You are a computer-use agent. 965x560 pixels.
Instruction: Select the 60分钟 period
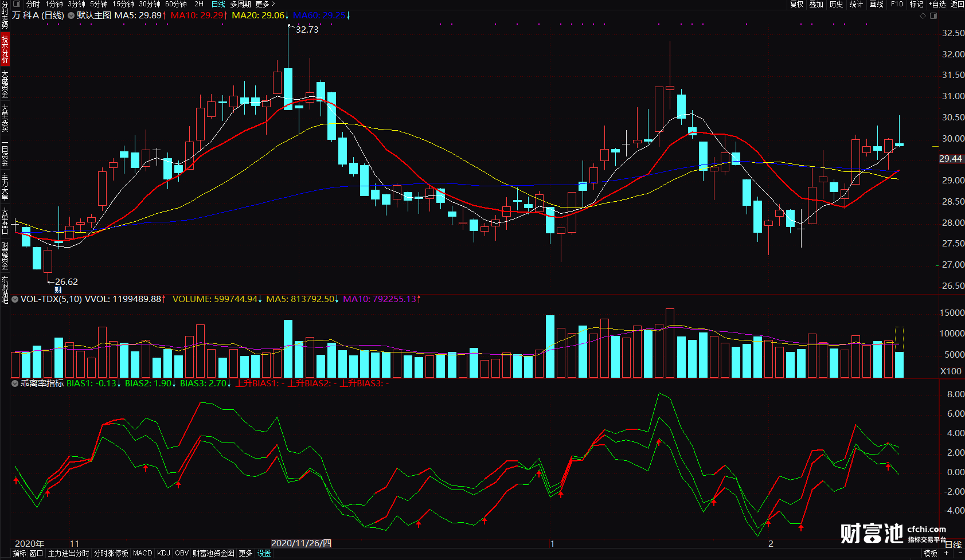(x=176, y=4)
